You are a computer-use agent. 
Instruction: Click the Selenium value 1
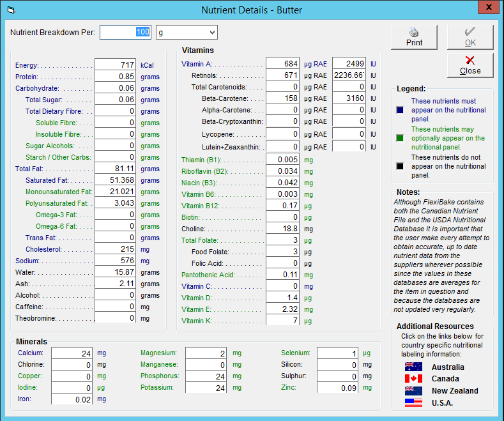(337, 353)
